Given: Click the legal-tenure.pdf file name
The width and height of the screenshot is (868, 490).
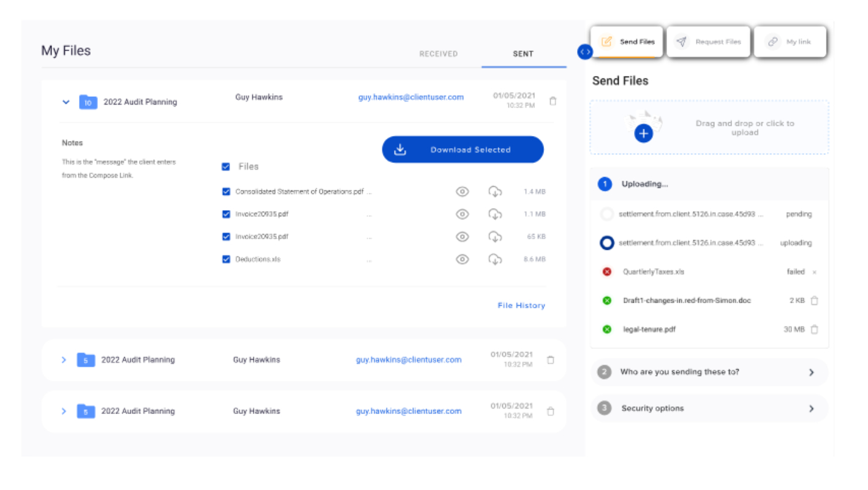Looking at the screenshot, I should point(649,329).
